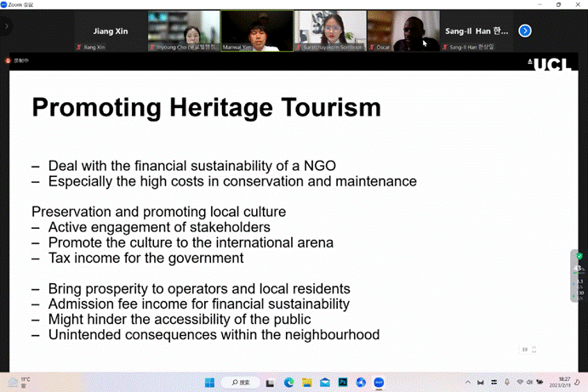Screen dimensions: 588x392
Task: Open the Mail app in the taskbar
Action: 325,383
